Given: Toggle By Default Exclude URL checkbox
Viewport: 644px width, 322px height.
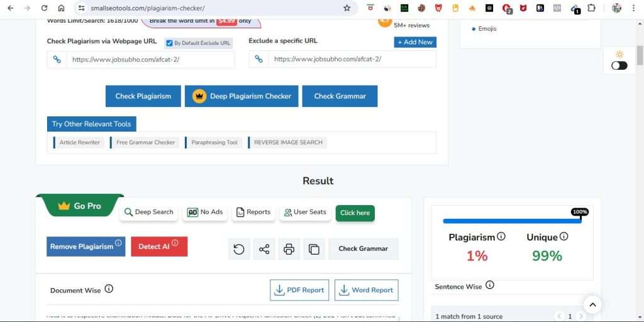Looking at the screenshot, I should point(169,43).
